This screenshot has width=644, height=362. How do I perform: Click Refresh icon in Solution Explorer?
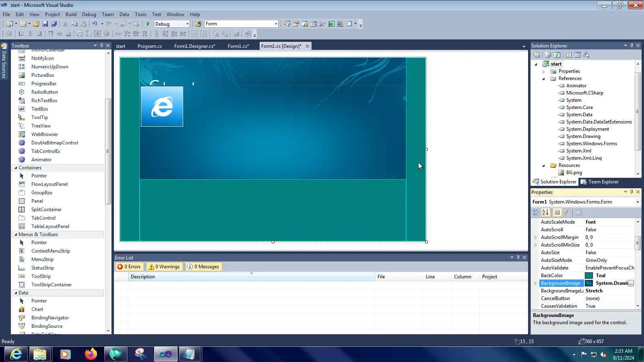[557, 55]
